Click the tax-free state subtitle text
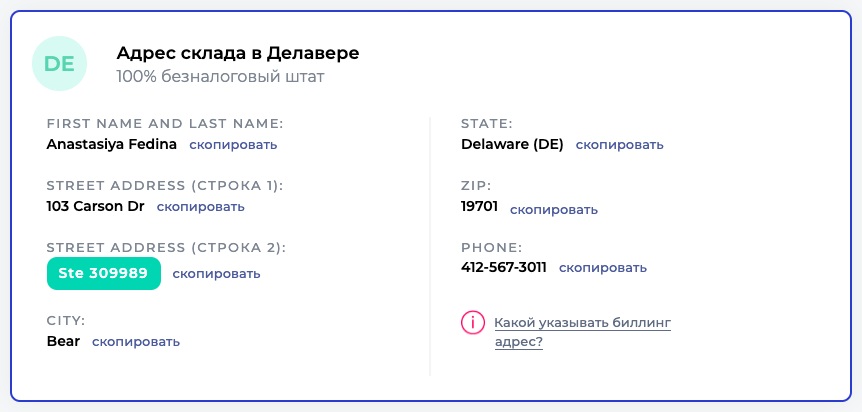This screenshot has height=412, width=862. 220,76
